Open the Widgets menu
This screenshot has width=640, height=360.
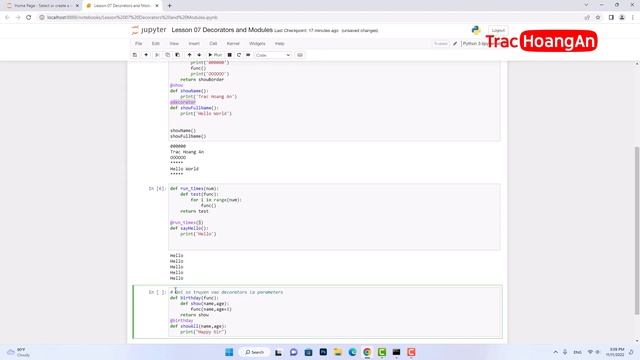point(257,43)
